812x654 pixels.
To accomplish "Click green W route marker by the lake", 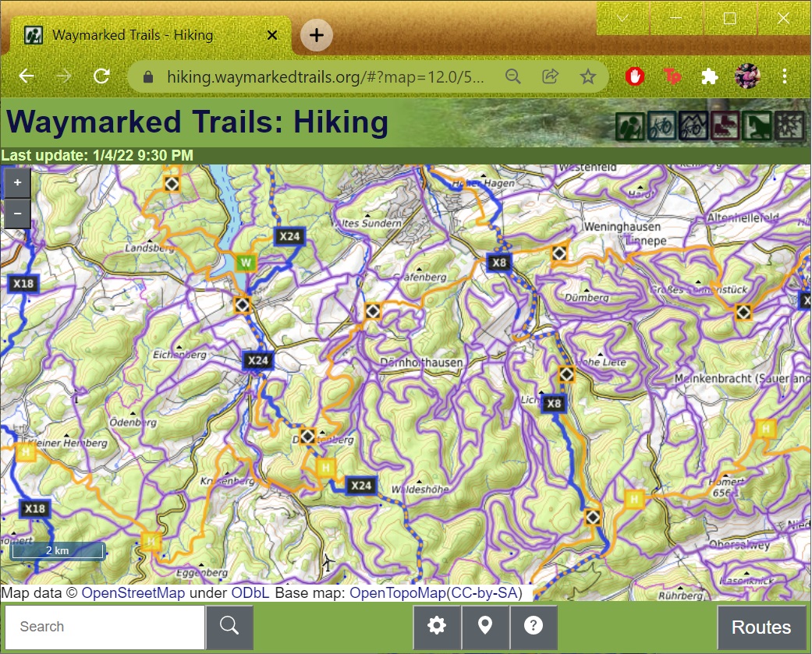I will [x=246, y=263].
